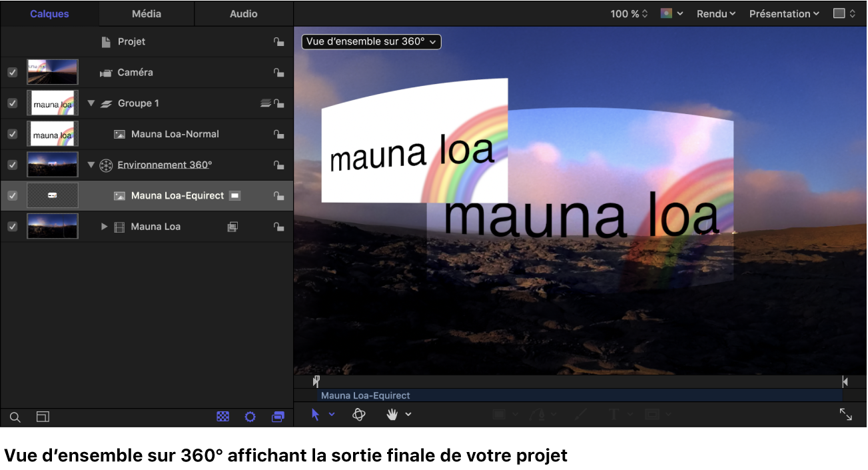Click the fullscreen expand icon in the canvas toolbar
The width and height of the screenshot is (868, 470).
(845, 414)
